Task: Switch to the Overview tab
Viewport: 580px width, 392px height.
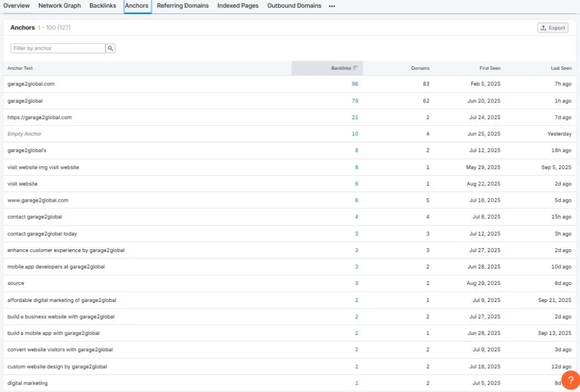Action: click(16, 6)
